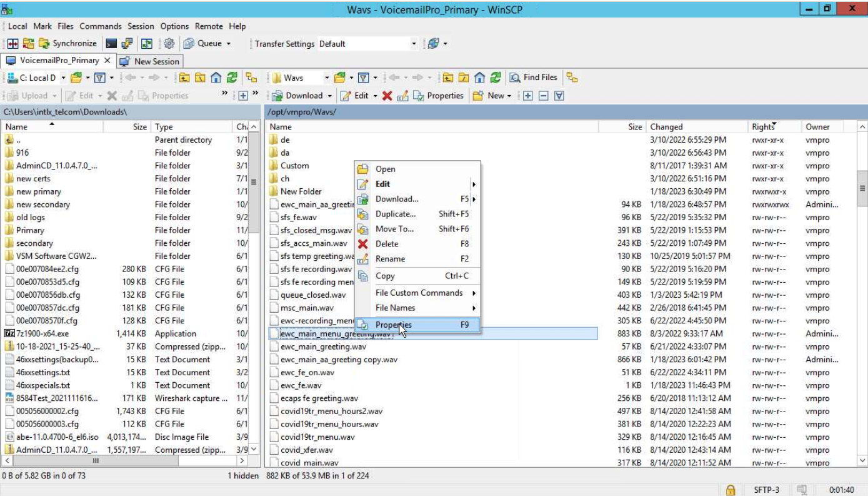
Task: Open session in PuTTY icon
Action: coord(127,44)
